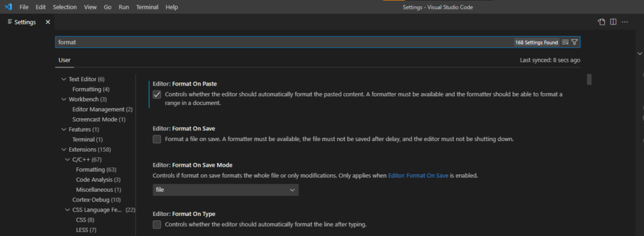Image resolution: width=644 pixels, height=236 pixels.
Task: Close the Settings editor tab
Action: tap(48, 22)
